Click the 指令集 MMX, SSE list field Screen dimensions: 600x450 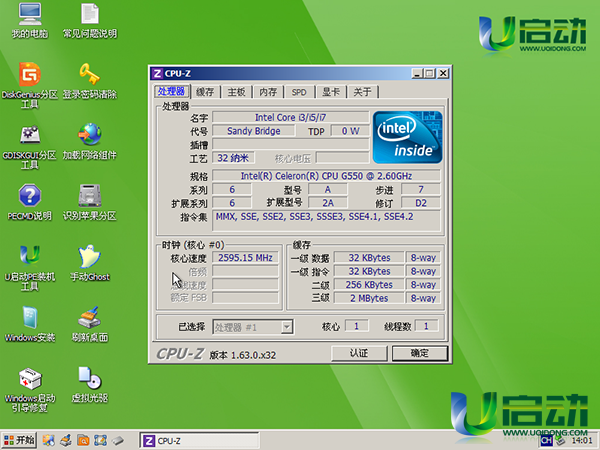pyautogui.click(x=326, y=221)
